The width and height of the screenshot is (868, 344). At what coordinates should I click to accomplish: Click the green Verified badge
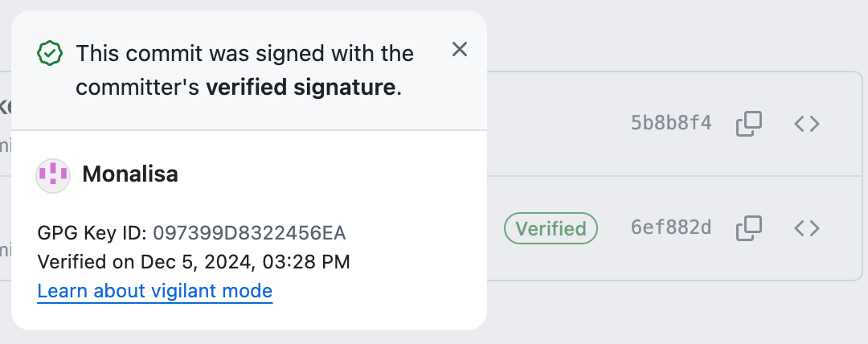(551, 228)
